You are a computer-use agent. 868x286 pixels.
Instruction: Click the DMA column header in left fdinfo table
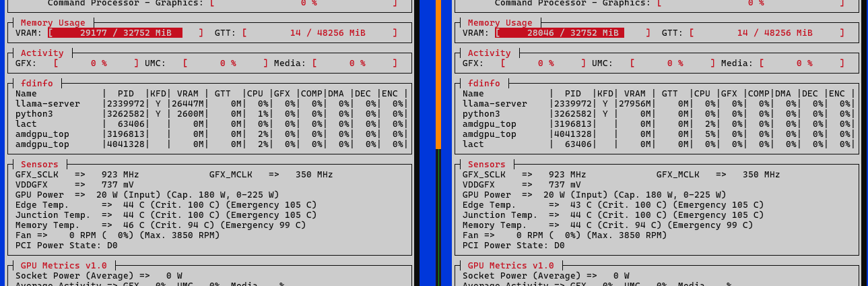click(335, 94)
